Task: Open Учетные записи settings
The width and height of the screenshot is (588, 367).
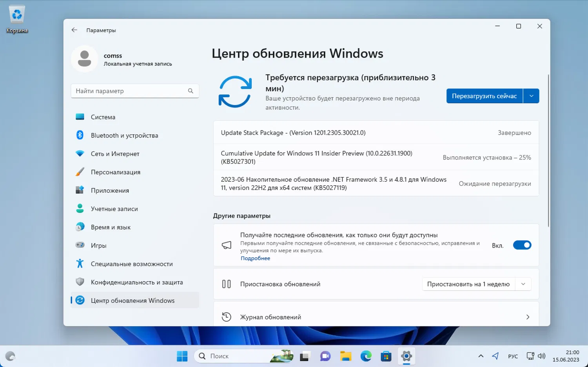Action: point(135,209)
